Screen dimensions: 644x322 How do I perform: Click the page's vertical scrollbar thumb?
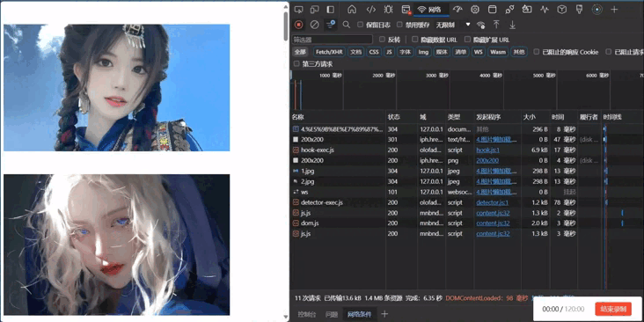tap(286, 26)
